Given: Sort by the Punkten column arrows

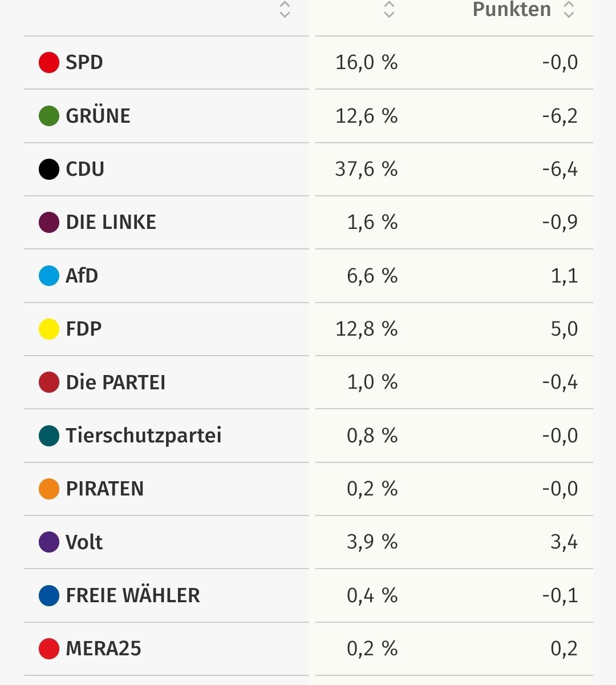Looking at the screenshot, I should (x=569, y=10).
